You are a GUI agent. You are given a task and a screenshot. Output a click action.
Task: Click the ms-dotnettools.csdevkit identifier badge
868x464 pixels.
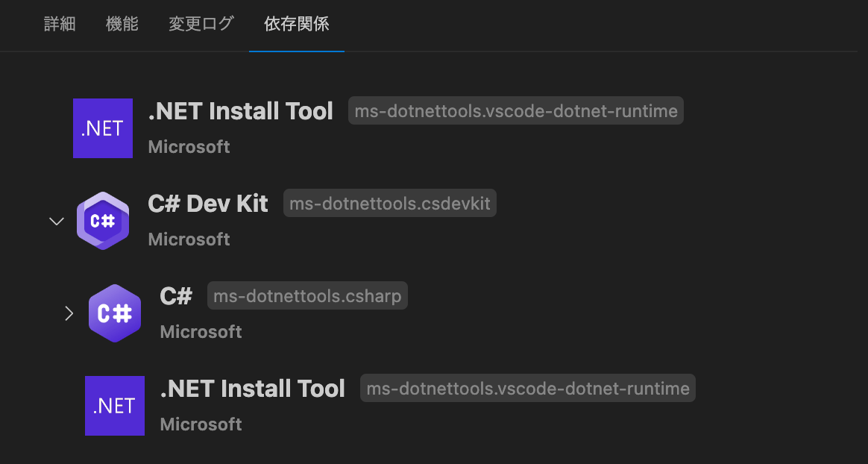click(x=390, y=203)
